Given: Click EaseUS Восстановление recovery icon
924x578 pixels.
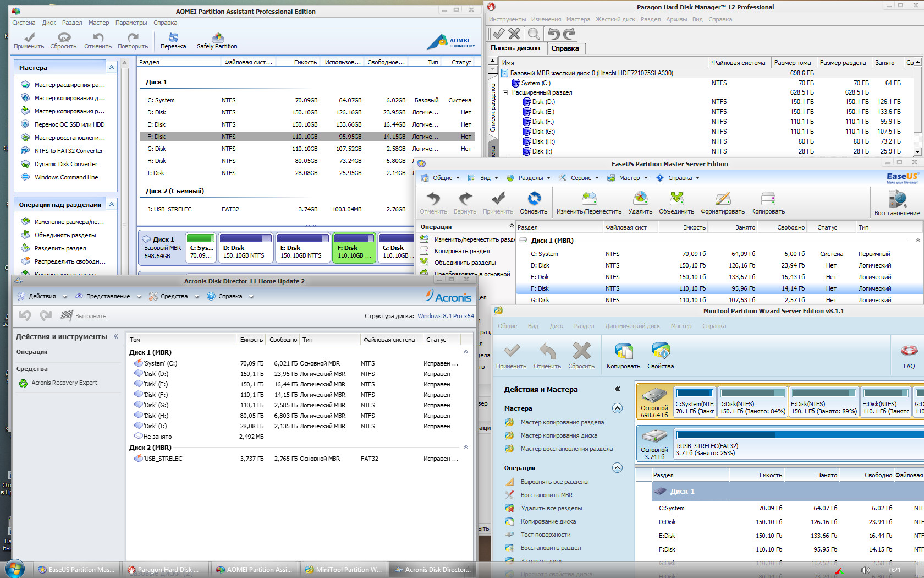Looking at the screenshot, I should (897, 198).
